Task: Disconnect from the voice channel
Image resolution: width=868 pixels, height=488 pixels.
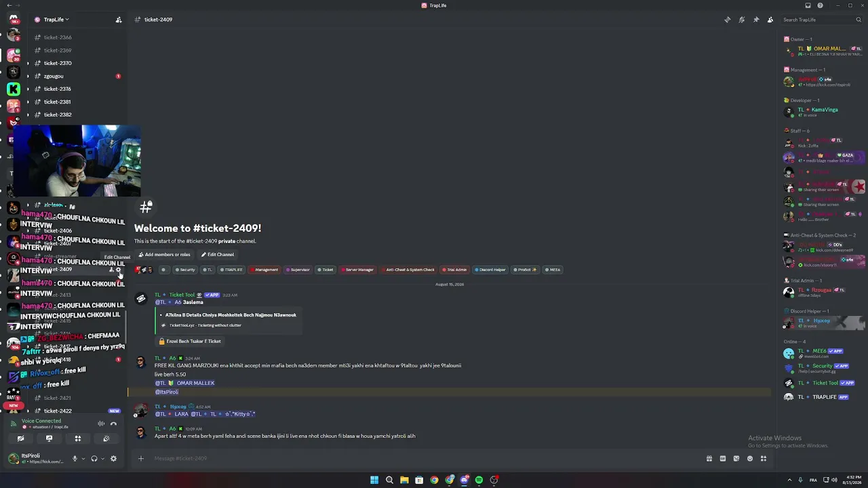Action: pyautogui.click(x=114, y=424)
